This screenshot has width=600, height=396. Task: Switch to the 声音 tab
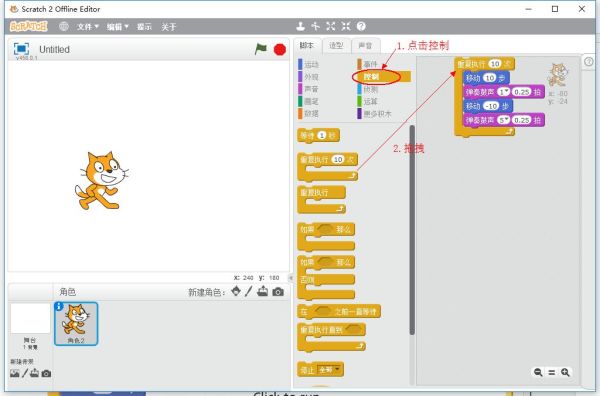click(x=365, y=46)
